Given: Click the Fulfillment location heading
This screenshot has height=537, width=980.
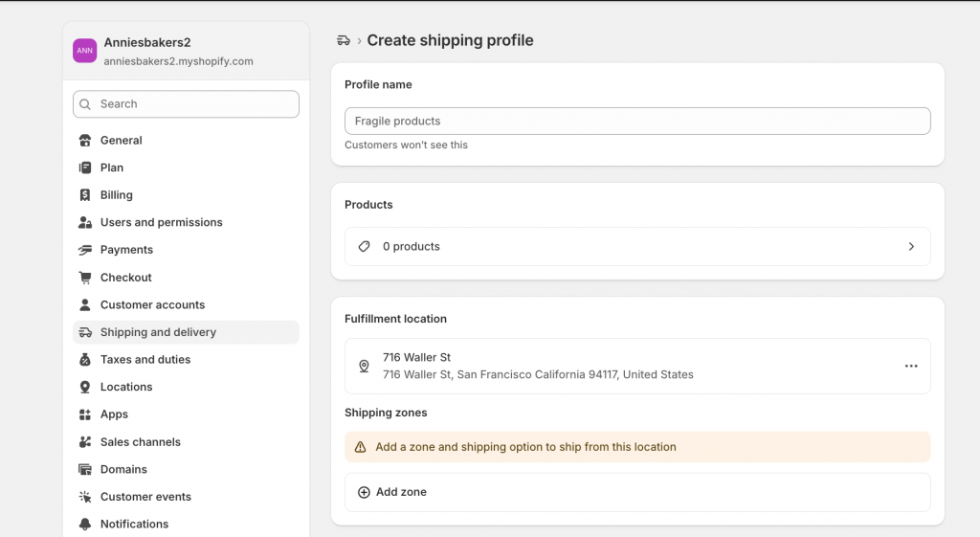Looking at the screenshot, I should tap(395, 319).
